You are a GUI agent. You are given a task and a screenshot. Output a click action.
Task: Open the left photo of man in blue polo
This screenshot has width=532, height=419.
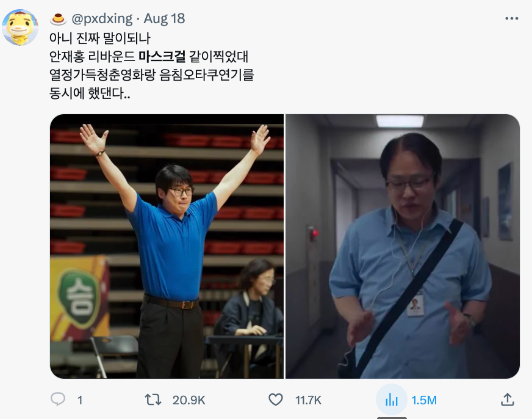(167, 246)
